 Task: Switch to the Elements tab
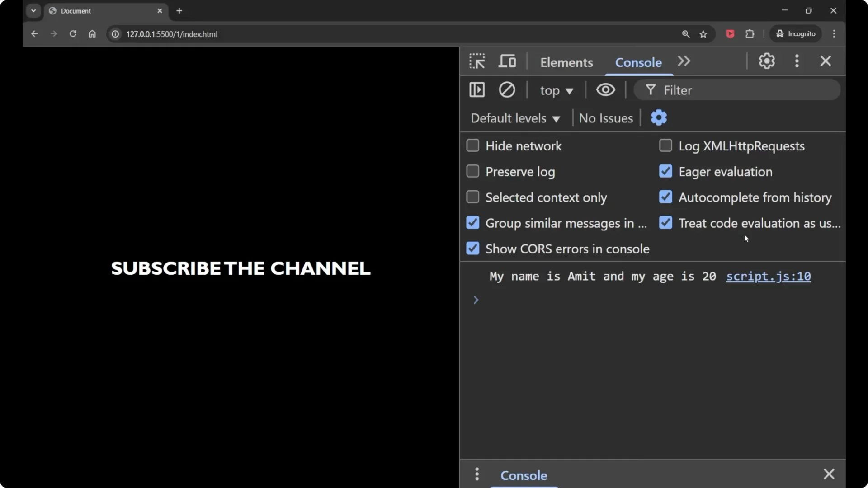point(566,62)
